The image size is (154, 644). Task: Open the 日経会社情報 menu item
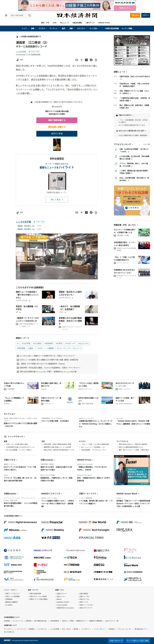pos(77,23)
